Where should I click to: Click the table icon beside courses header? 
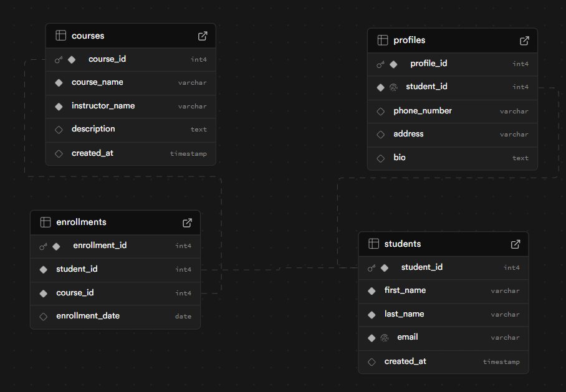(60, 36)
